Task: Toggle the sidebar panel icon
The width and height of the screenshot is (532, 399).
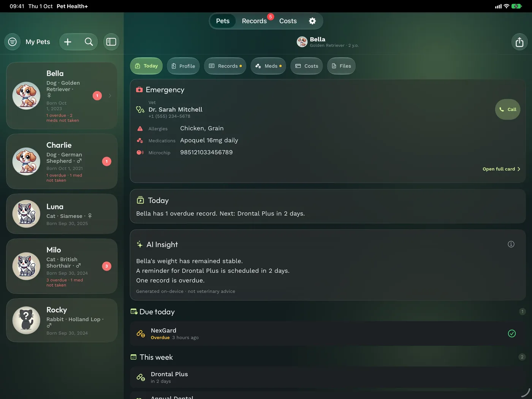Action: tap(111, 42)
